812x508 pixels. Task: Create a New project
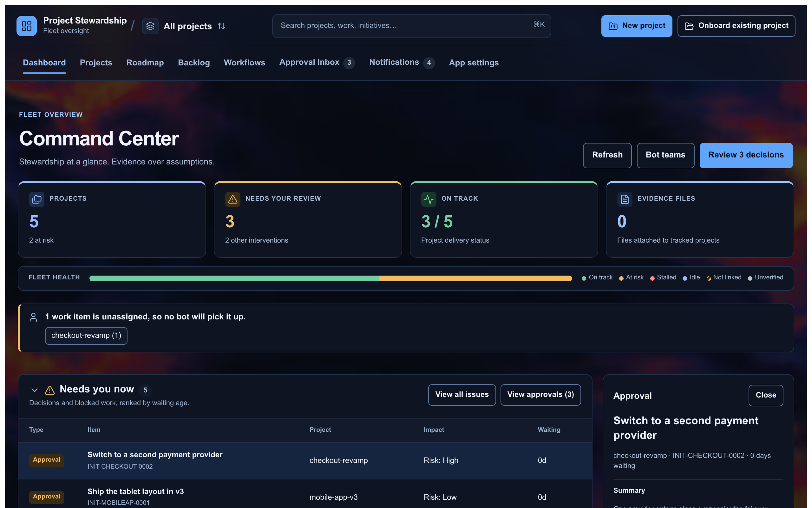coord(637,26)
